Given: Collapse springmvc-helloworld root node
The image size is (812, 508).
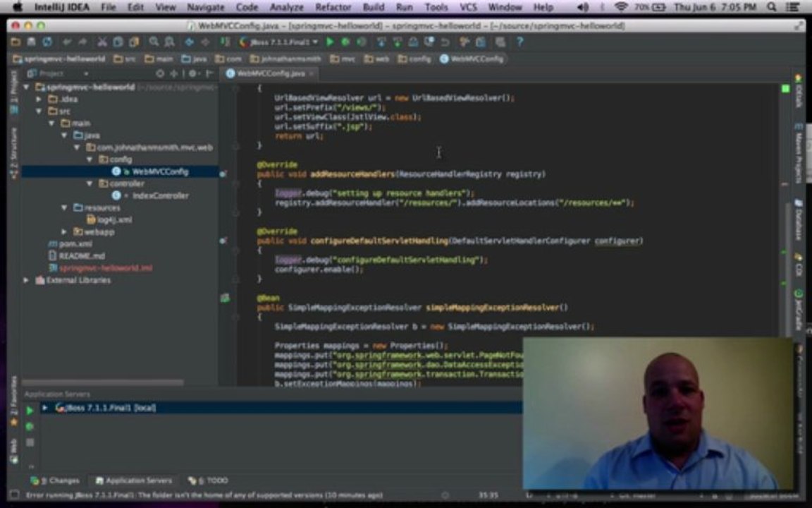Looking at the screenshot, I should click(27, 87).
